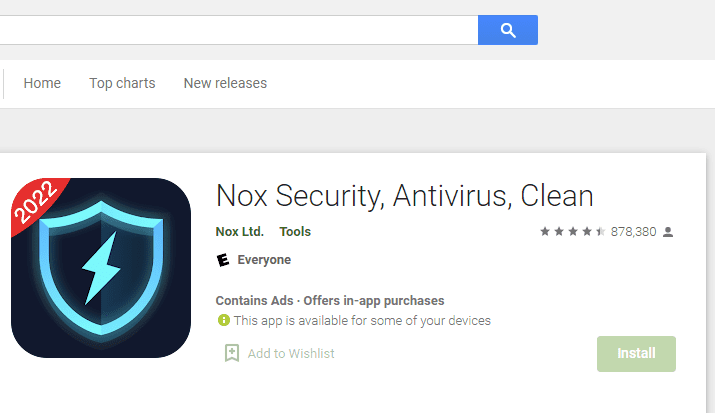
Task: Open the Nox Ltd. developer page
Action: [240, 232]
